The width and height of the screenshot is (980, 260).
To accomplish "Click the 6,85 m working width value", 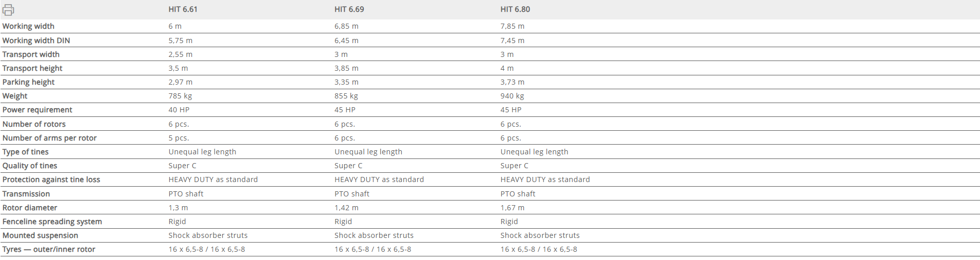I will click(346, 26).
